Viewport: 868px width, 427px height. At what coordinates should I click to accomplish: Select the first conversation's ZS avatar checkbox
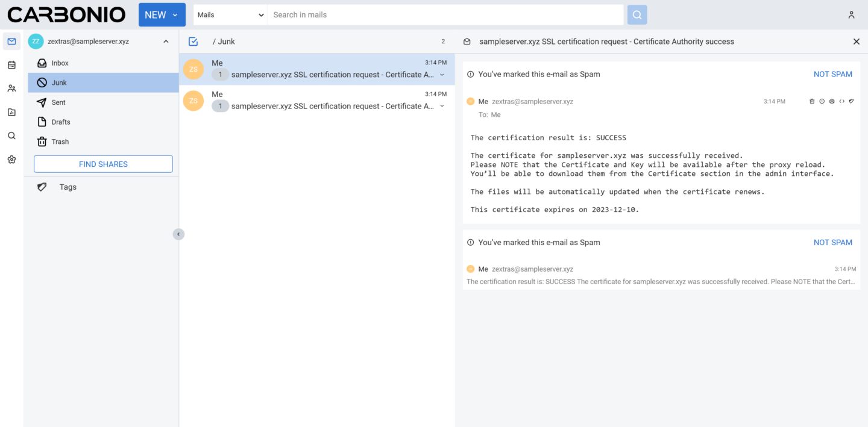tap(193, 69)
